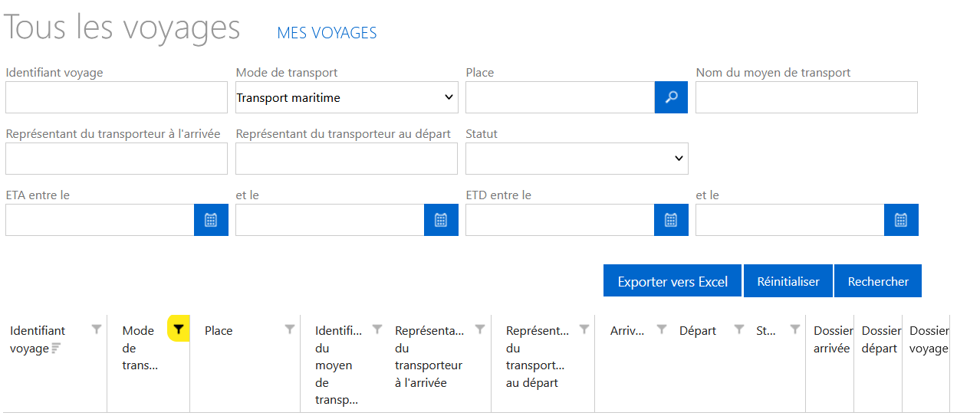The width and height of the screenshot is (980, 416).
Task: Click the Identifiant voyage input field
Action: 117,97
